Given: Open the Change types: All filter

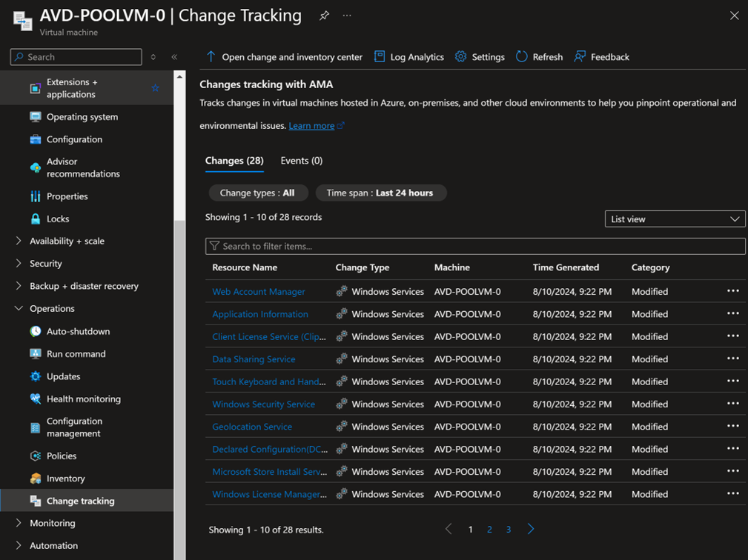Looking at the screenshot, I should pos(258,193).
